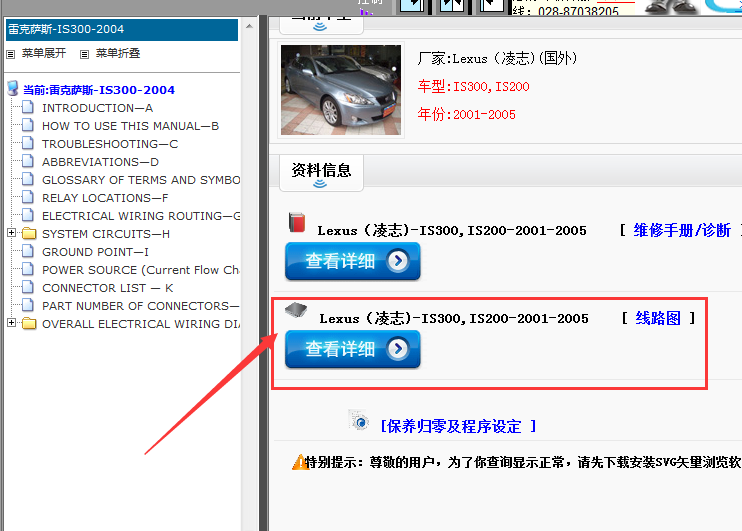Select OVERALL ELECTRICAL WIRING DIAGRAM label
This screenshot has width=742, height=531.
141,324
